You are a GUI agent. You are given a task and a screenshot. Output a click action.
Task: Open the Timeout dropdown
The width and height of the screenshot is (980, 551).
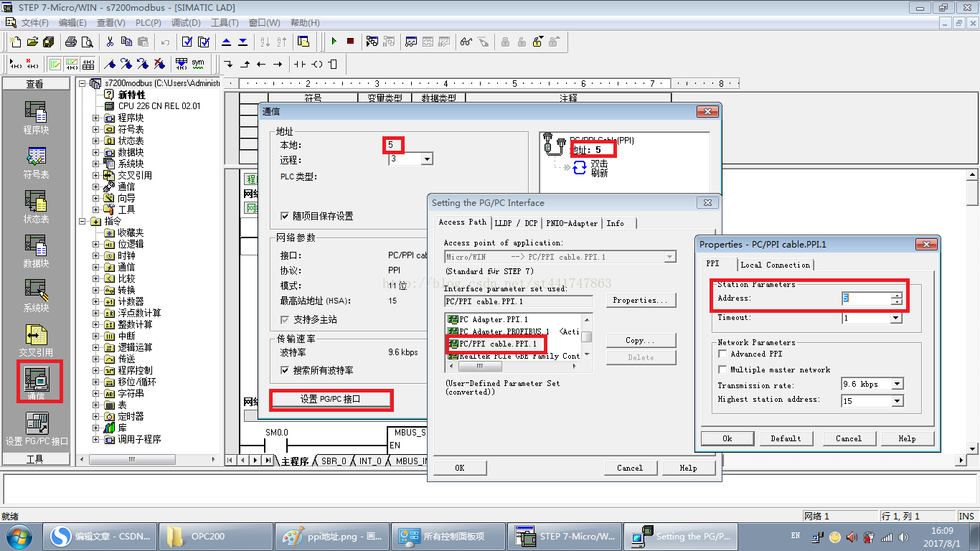[x=896, y=318]
